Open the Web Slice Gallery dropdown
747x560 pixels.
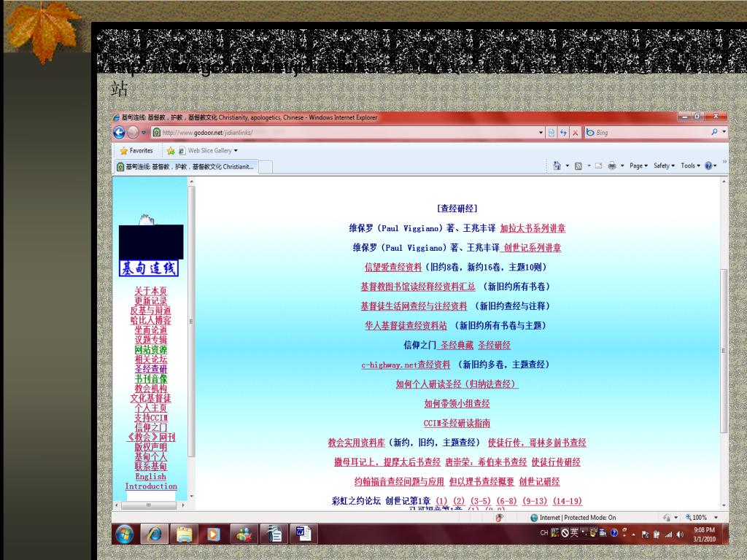click(x=208, y=150)
